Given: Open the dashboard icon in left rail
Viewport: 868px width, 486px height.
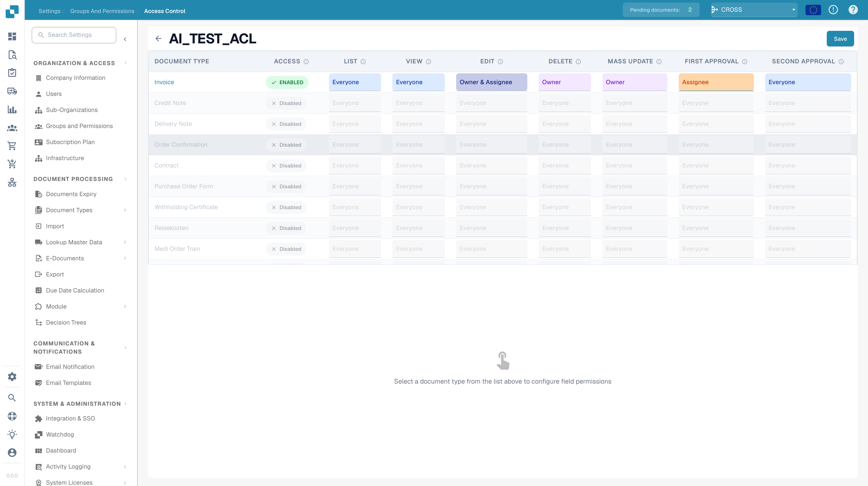Looking at the screenshot, I should click(12, 36).
